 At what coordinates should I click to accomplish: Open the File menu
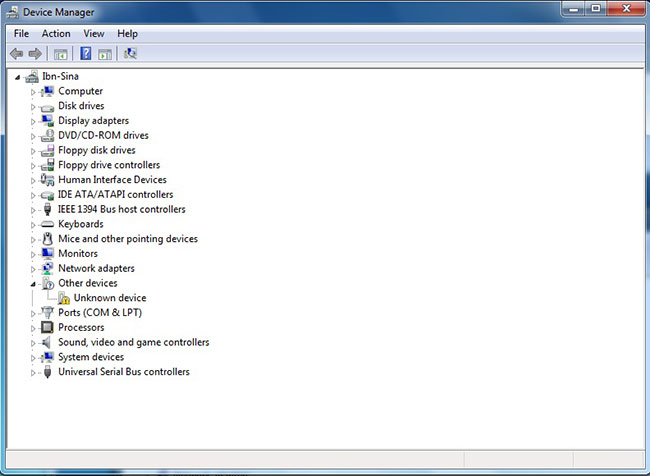pyautogui.click(x=21, y=34)
